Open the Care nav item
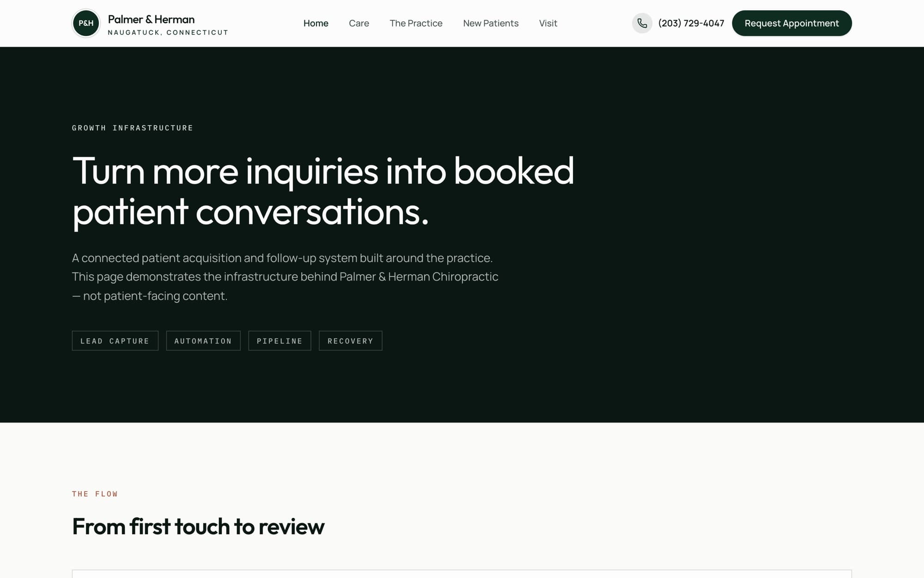 (x=359, y=23)
